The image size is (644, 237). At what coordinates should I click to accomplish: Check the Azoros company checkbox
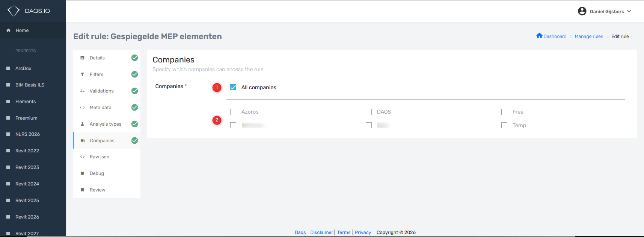coord(233,112)
